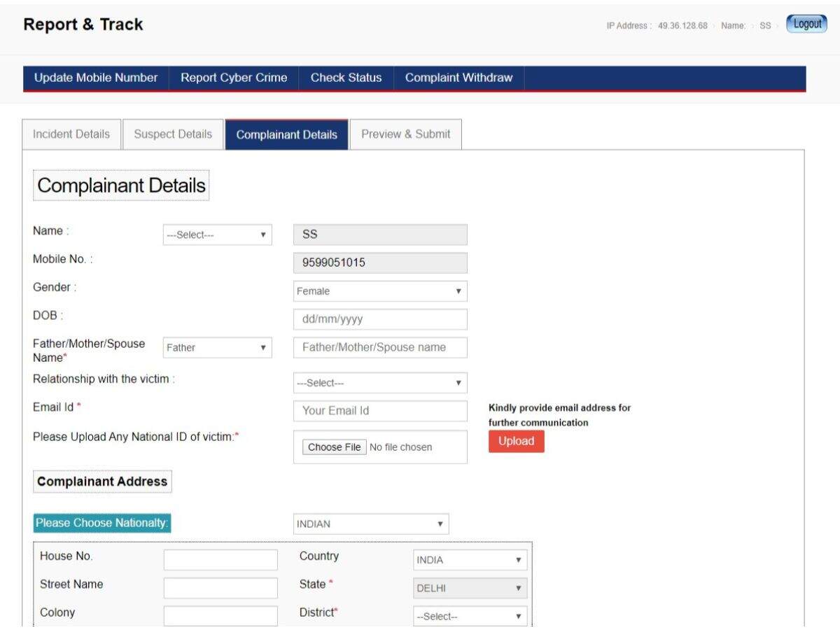
Task: Click the DOB date field
Action: point(379,318)
